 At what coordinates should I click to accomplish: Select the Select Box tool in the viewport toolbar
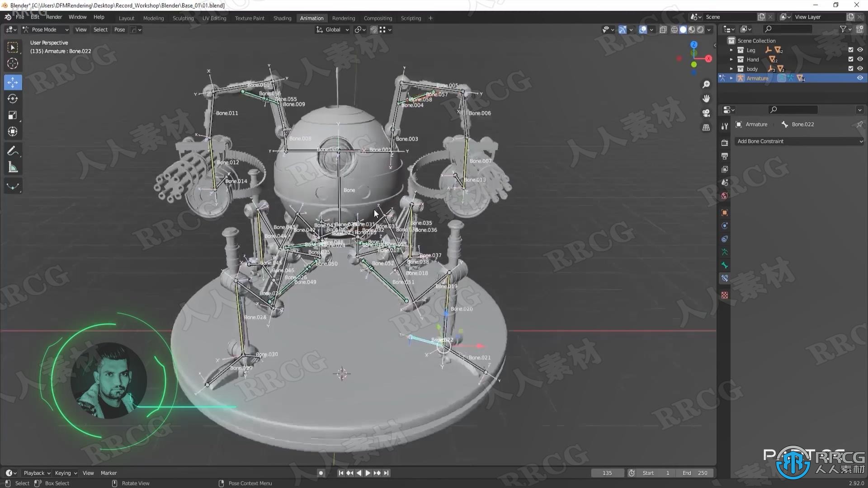point(13,47)
